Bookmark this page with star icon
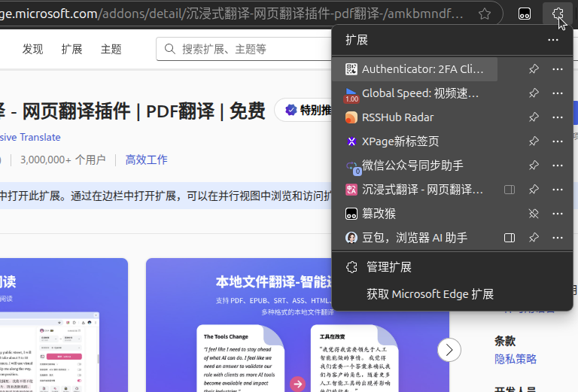 click(x=485, y=14)
